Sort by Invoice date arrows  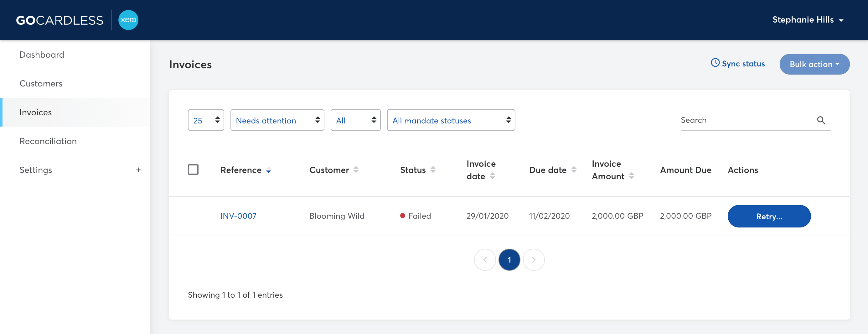point(492,176)
